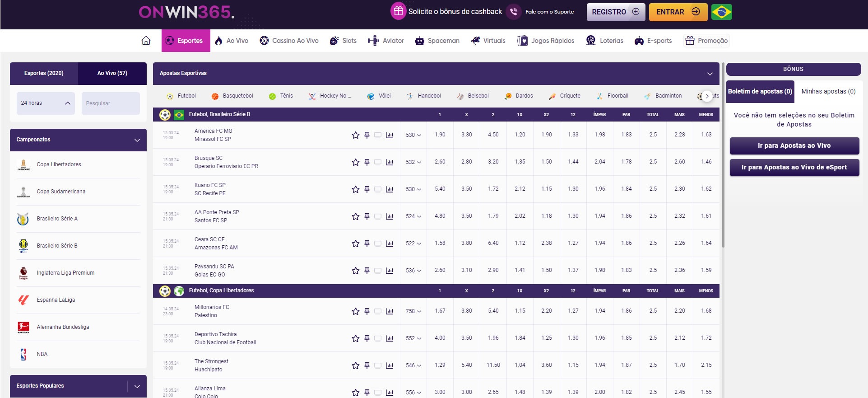Image resolution: width=868 pixels, height=398 pixels.
Task: Switch to Ao Vivo (57) tab
Action: coord(112,73)
